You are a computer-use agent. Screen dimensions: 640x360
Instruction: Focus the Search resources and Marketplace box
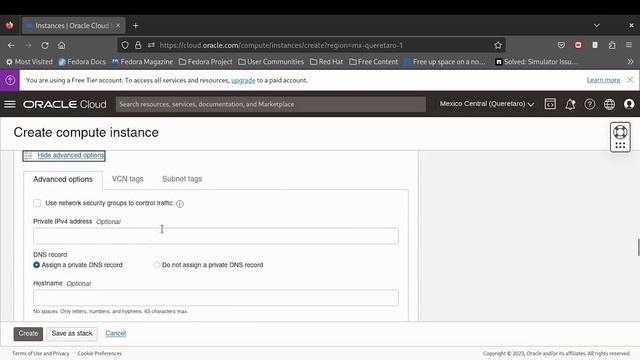271,104
